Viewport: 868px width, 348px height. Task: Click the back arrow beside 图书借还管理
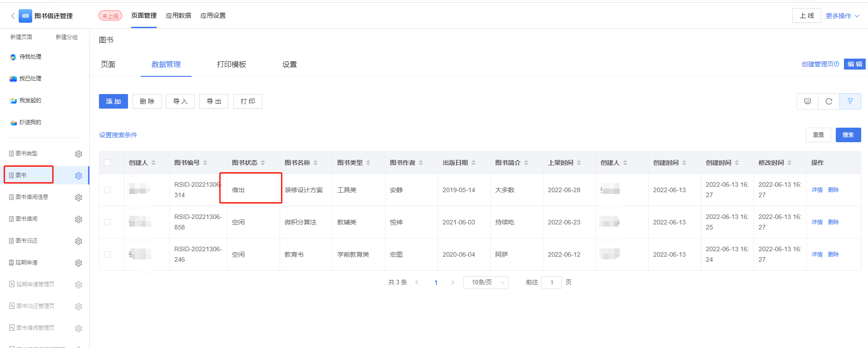[x=13, y=16]
